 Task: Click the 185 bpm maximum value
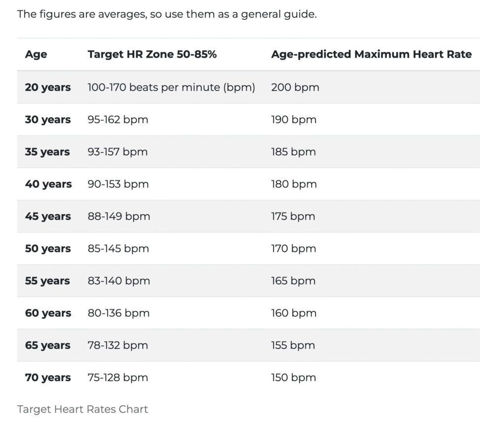tap(293, 152)
